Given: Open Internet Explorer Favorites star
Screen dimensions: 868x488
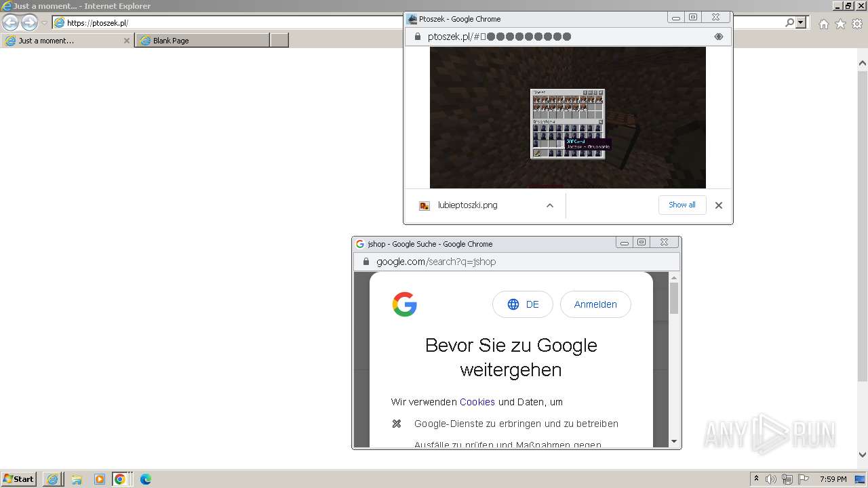Looking at the screenshot, I should click(x=840, y=24).
